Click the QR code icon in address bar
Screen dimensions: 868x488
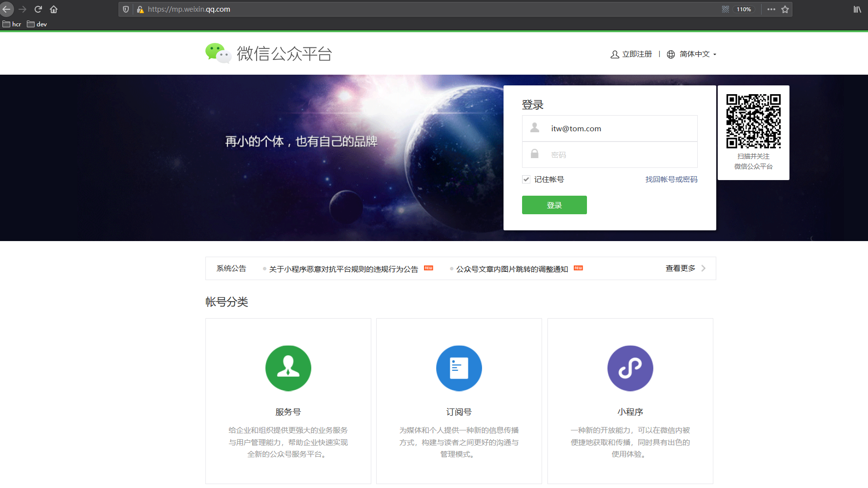coord(726,9)
